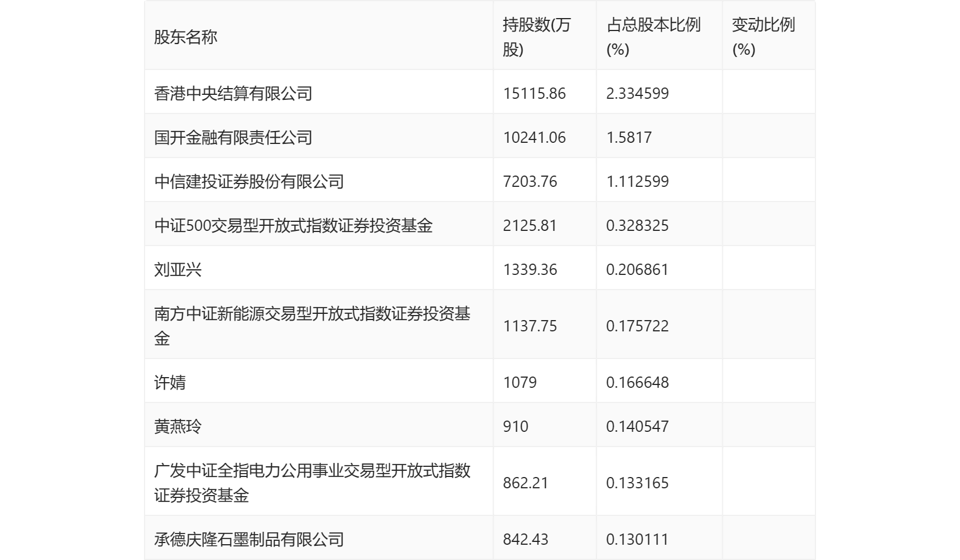Click the ratio 0.166648
The width and height of the screenshot is (960, 560).
(x=638, y=382)
